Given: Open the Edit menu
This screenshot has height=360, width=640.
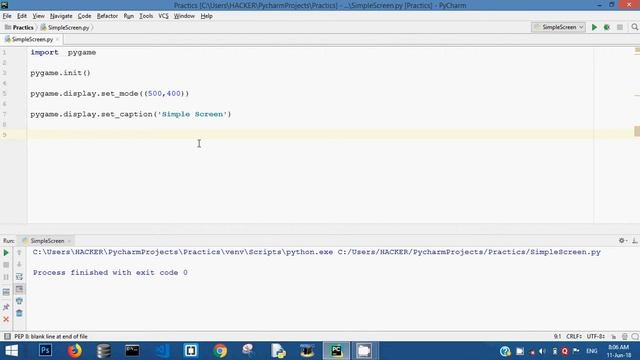Looking at the screenshot, I should tap(22, 16).
